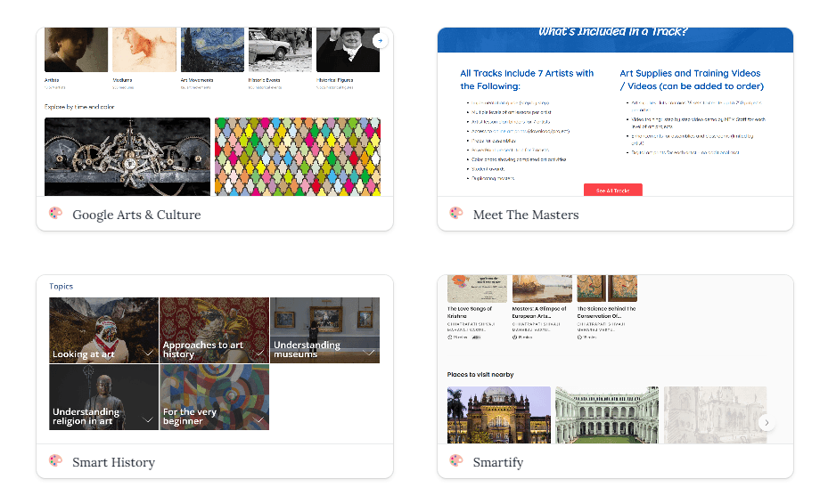Open the Google Arts & Culture title link
The height and width of the screenshot is (504, 820).
point(136,215)
